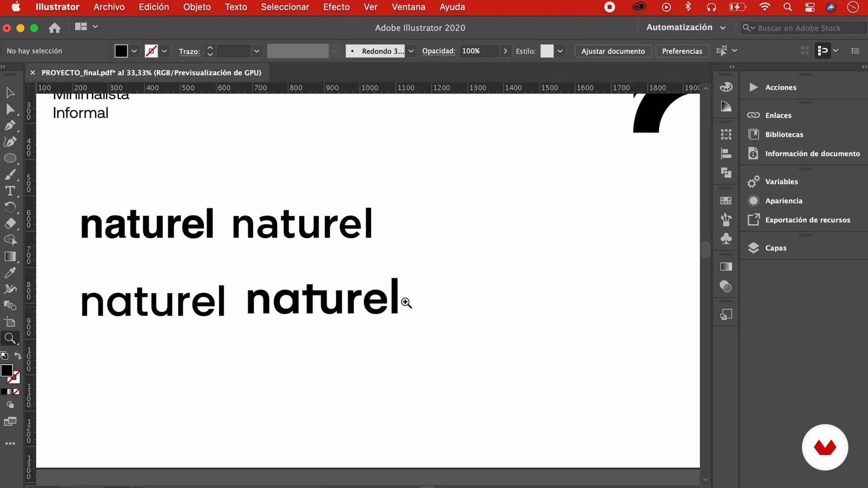Open the Transform panel icon
This screenshot has height=488, width=868.
726,134
